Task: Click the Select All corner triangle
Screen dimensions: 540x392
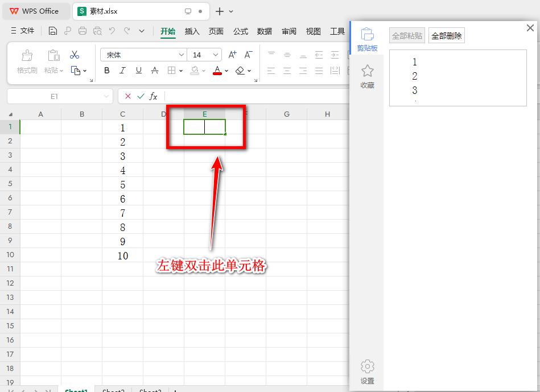Action: [10, 114]
